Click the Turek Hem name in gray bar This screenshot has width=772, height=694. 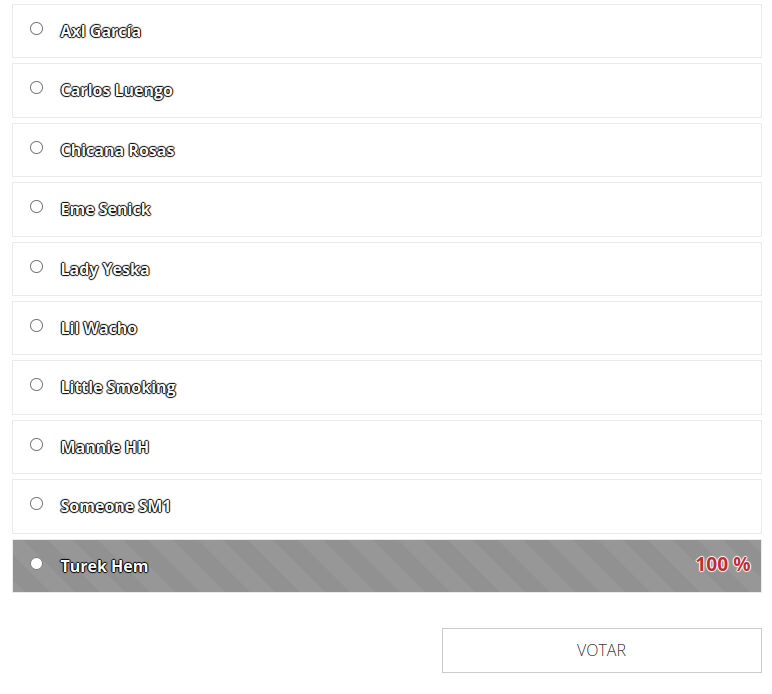click(104, 566)
